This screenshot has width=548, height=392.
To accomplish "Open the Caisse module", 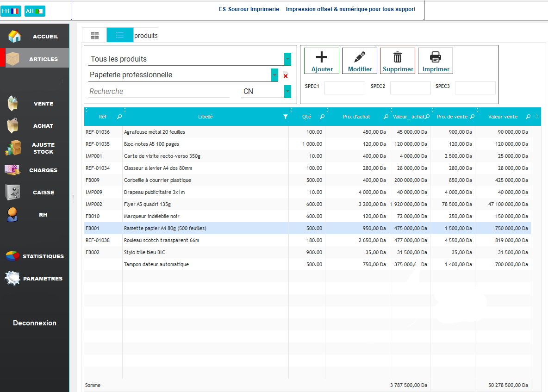I will [43, 192].
